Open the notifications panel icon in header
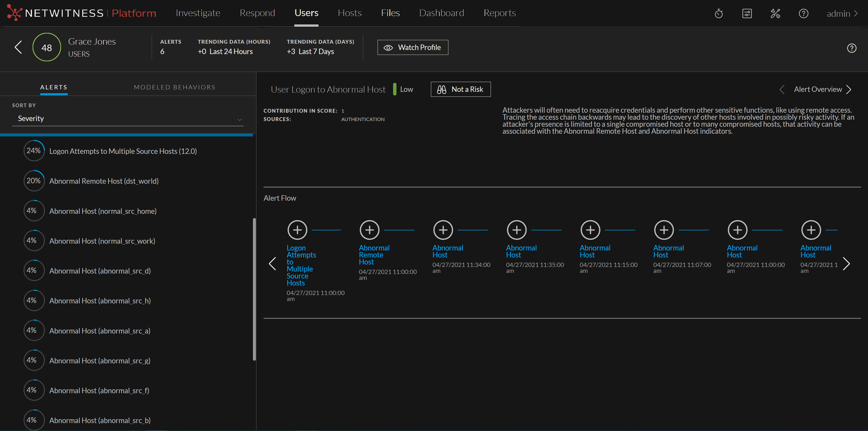Image resolution: width=868 pixels, height=431 pixels. pos(747,14)
